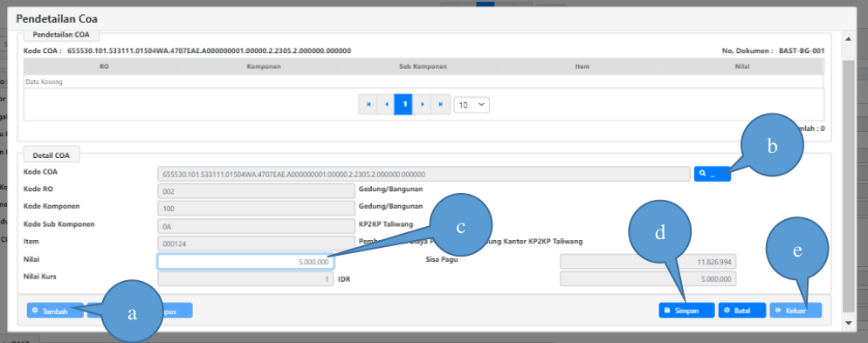This screenshot has height=343, width=868.
Task: Click Simpan to save the detail
Action: [687, 311]
